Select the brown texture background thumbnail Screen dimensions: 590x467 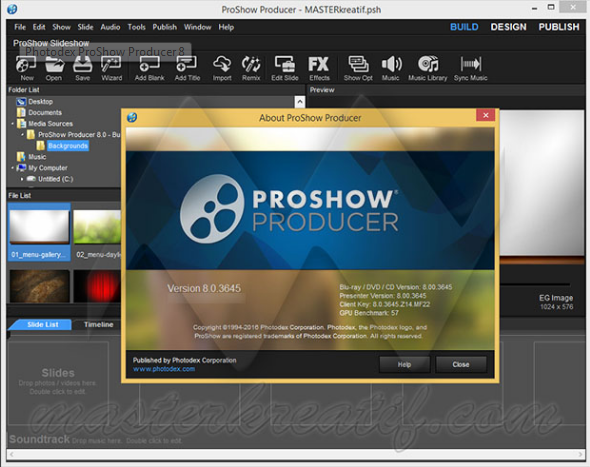(x=40, y=286)
